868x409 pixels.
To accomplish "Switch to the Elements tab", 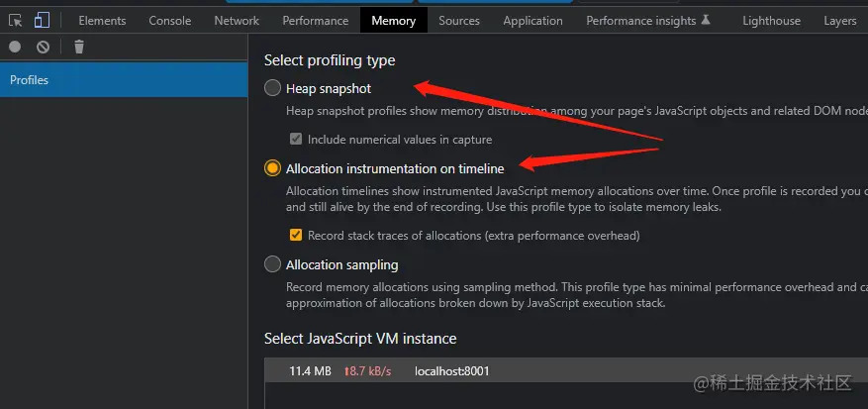I will click(102, 20).
